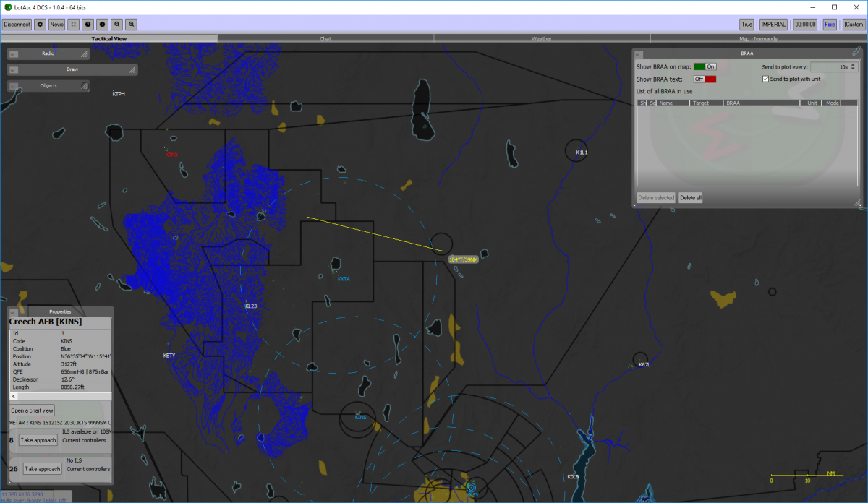Click Take approach for runway 8

(38, 440)
